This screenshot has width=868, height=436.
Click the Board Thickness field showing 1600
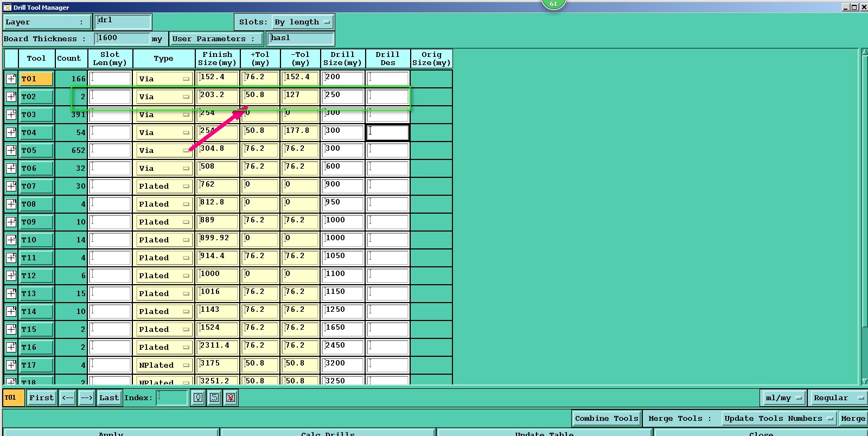point(122,39)
